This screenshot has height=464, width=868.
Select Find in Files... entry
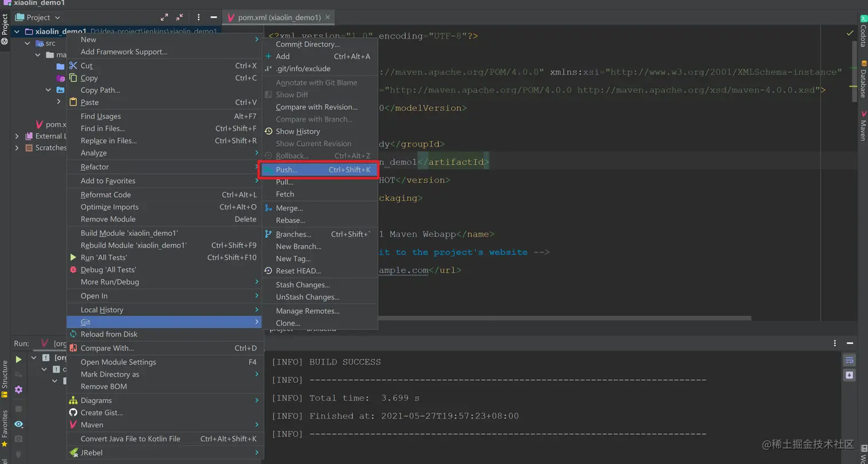(x=164, y=128)
